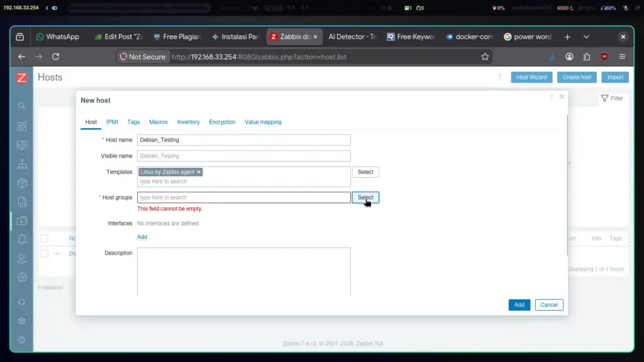Screen dimensions: 644x362
Task: Click browser back arrow
Action: 21,57
